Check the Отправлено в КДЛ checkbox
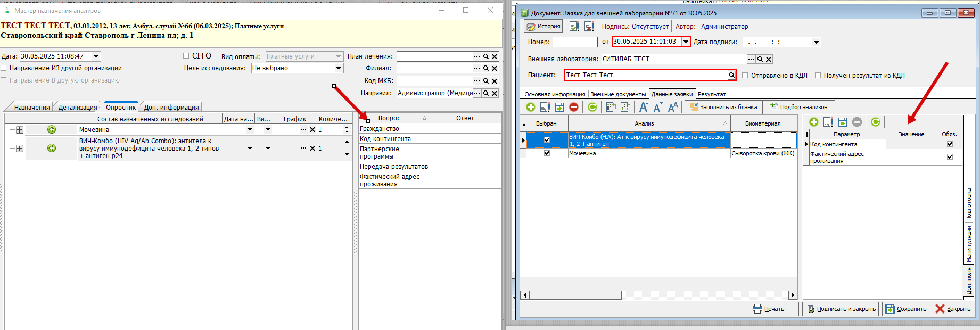The image size is (980, 330). (x=745, y=76)
